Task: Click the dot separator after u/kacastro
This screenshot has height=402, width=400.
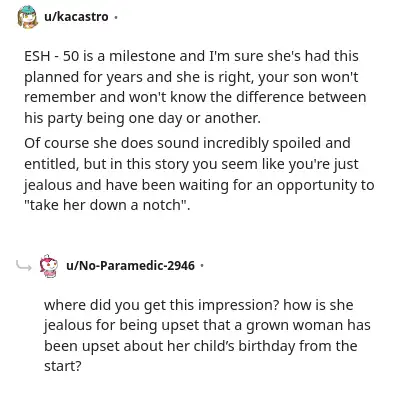Action: 116,17
